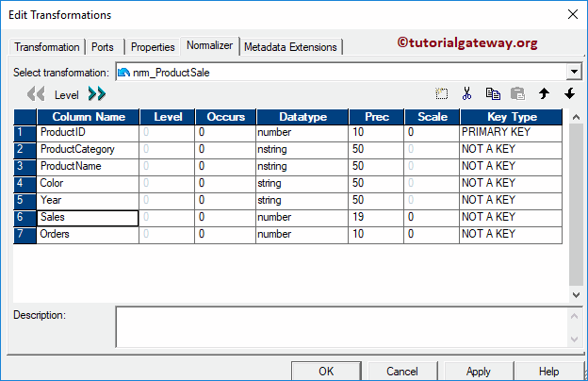Click the grid scrollbar up arrow
This screenshot has height=381, width=588.
pyautogui.click(x=576, y=117)
